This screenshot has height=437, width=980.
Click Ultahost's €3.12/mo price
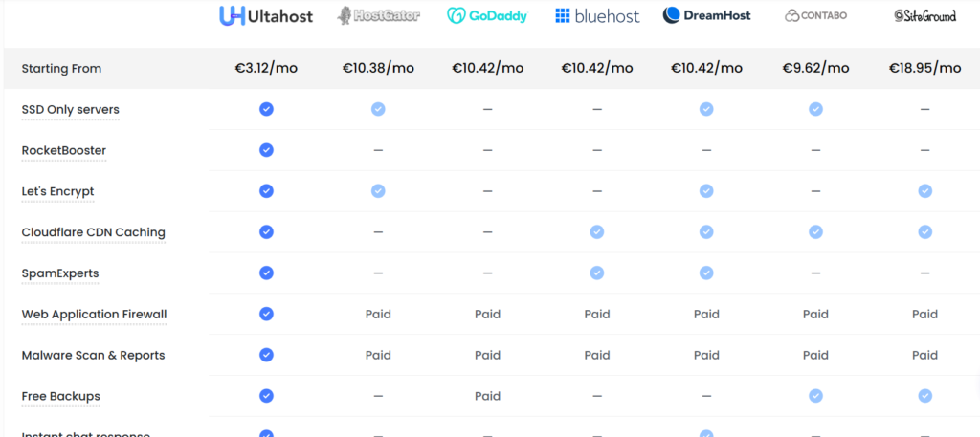pos(266,68)
